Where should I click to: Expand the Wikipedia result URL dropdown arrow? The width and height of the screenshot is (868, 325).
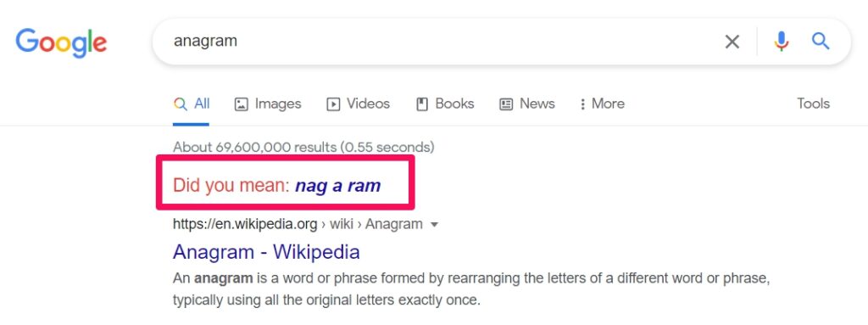click(435, 225)
